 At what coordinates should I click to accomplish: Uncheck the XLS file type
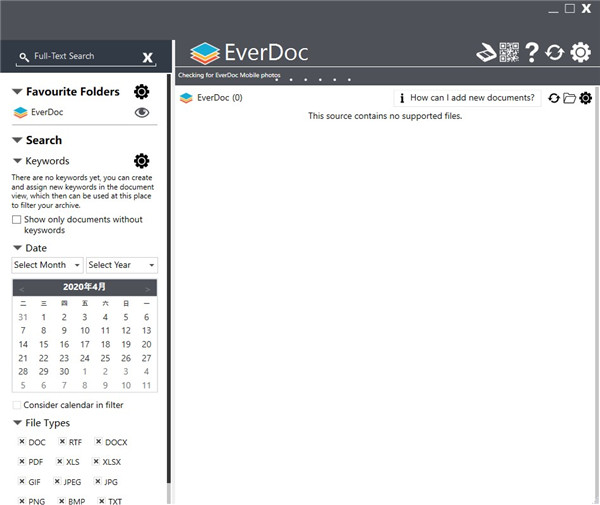click(59, 461)
